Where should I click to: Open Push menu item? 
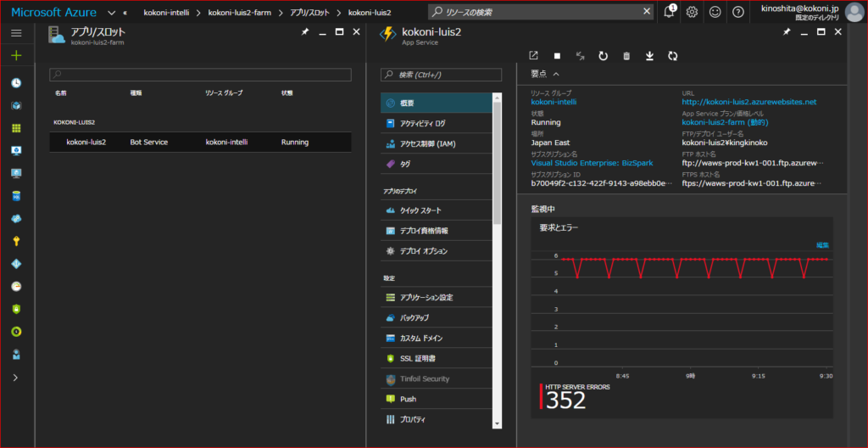pos(437,399)
